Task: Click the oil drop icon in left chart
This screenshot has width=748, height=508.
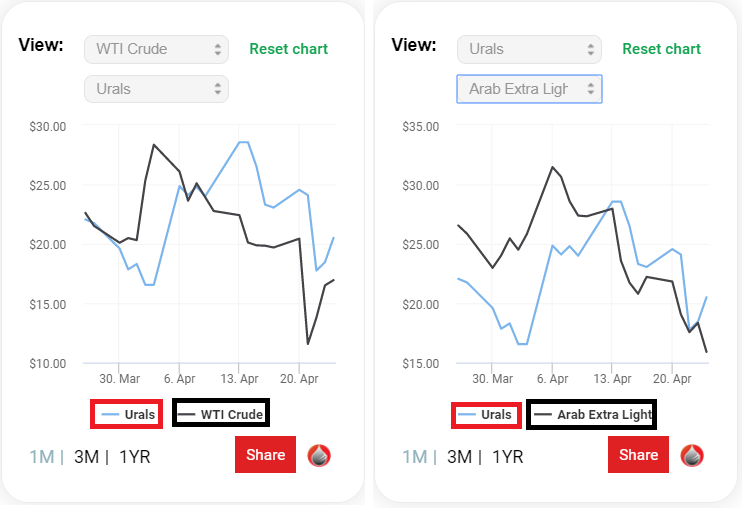Action: pyautogui.click(x=319, y=455)
